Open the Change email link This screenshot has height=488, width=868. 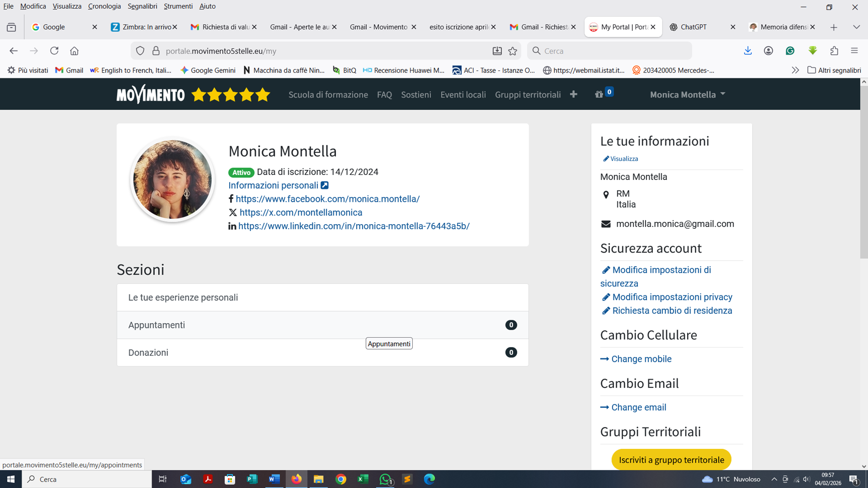tap(638, 407)
